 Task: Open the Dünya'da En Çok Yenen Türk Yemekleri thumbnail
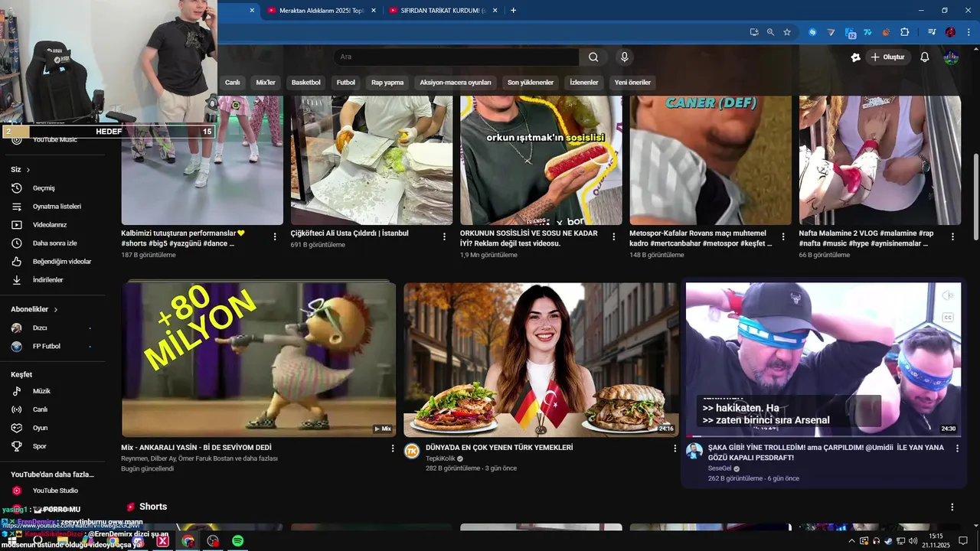pos(541,360)
